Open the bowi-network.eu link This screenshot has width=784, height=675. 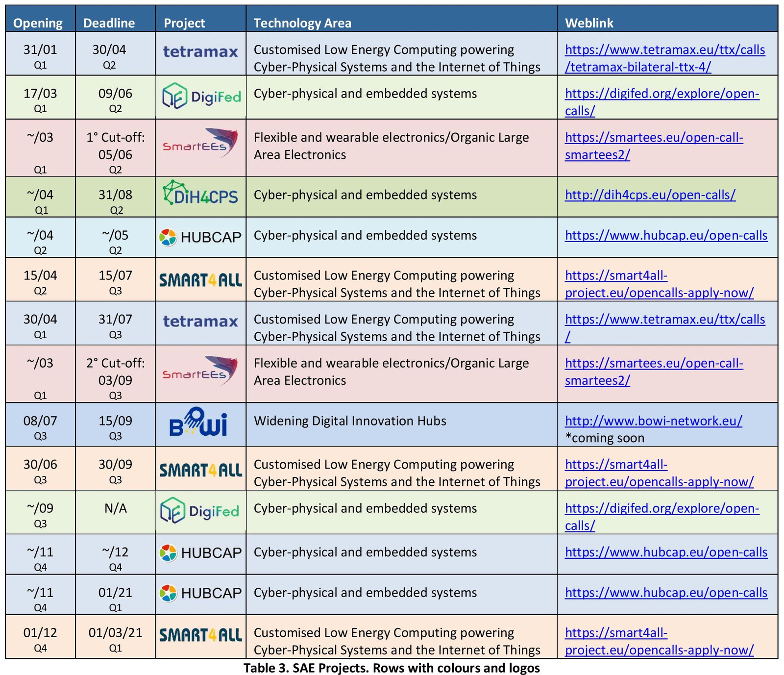click(x=654, y=421)
